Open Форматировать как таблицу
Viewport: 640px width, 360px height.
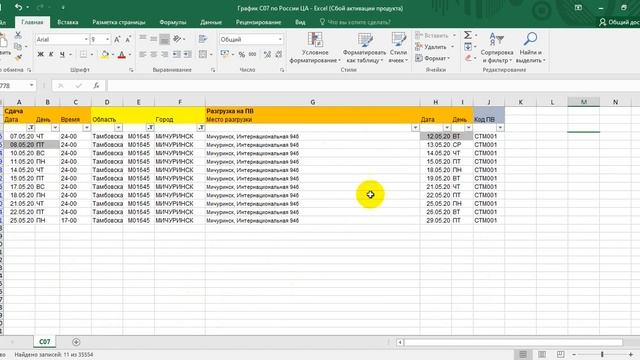364,48
